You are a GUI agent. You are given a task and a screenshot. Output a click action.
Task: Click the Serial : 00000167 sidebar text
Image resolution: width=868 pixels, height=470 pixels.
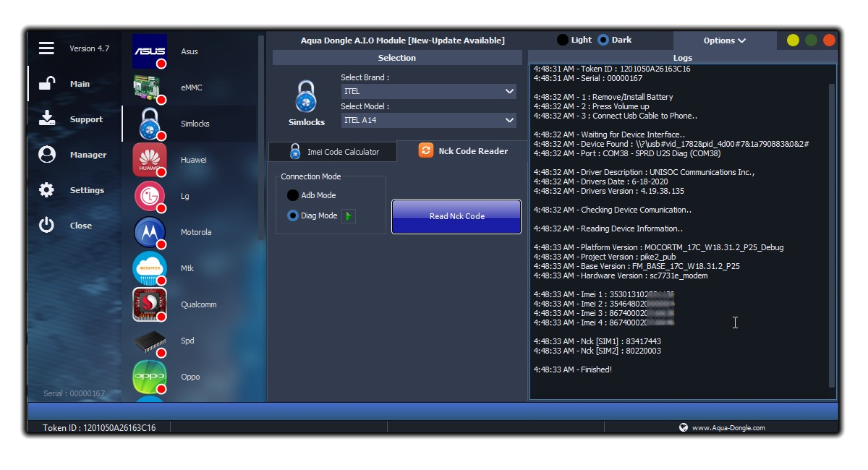74,393
